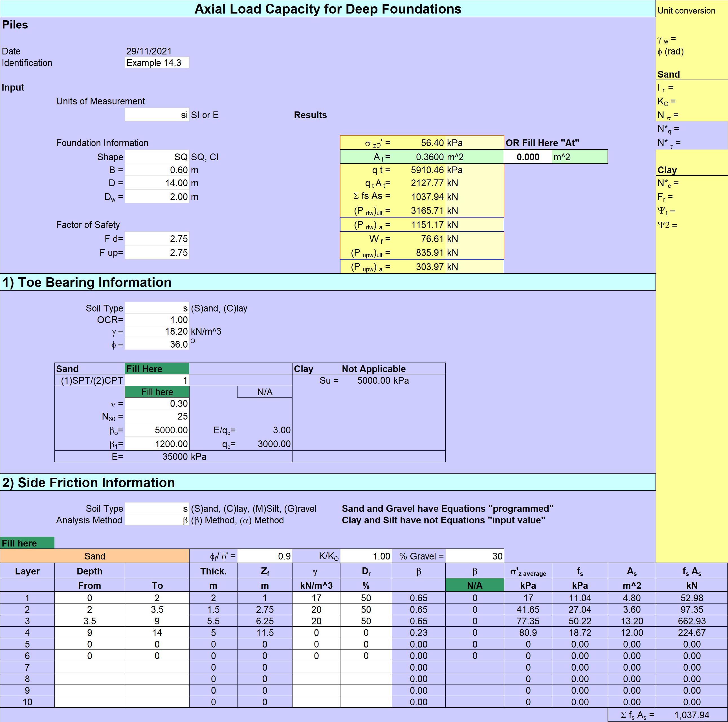Select the friction angle cell 36.0
Viewport: 728px width, 722px height.
157,344
